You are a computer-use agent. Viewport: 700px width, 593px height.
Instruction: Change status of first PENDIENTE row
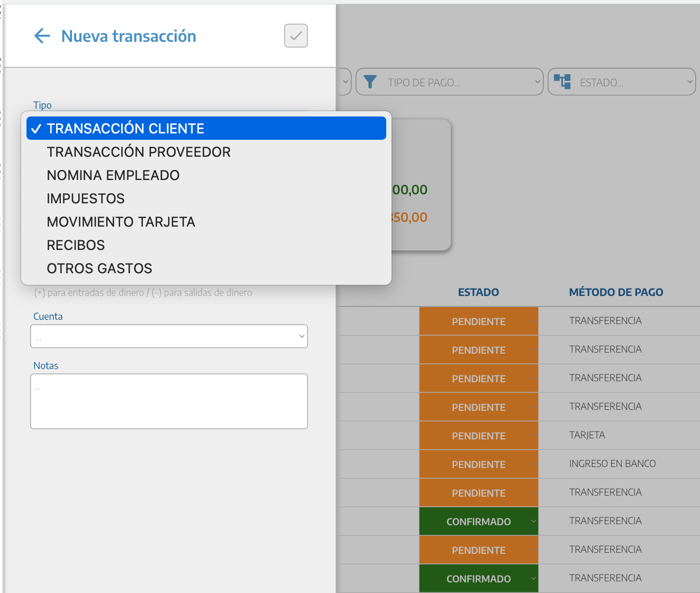[x=479, y=321]
